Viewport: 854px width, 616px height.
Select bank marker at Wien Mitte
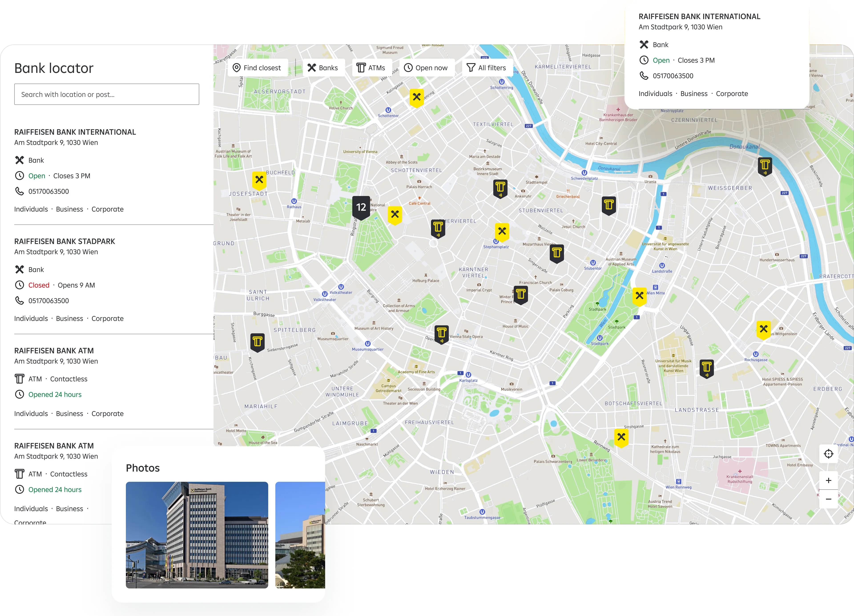point(639,296)
